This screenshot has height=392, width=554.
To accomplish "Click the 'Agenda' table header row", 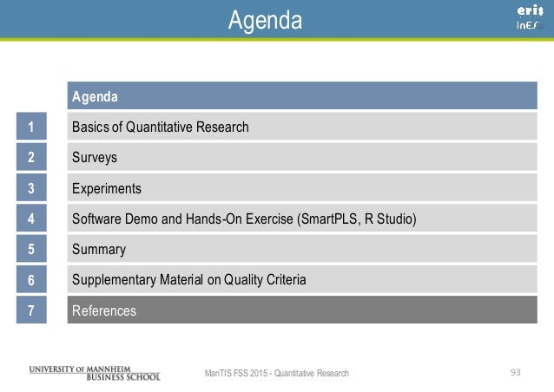I will pyautogui.click(x=302, y=95).
